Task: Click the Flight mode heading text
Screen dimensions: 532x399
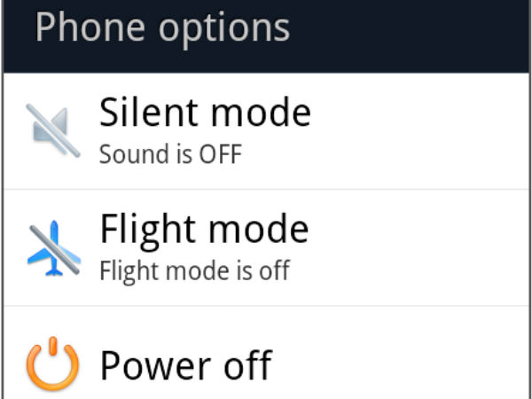Action: pos(204,230)
